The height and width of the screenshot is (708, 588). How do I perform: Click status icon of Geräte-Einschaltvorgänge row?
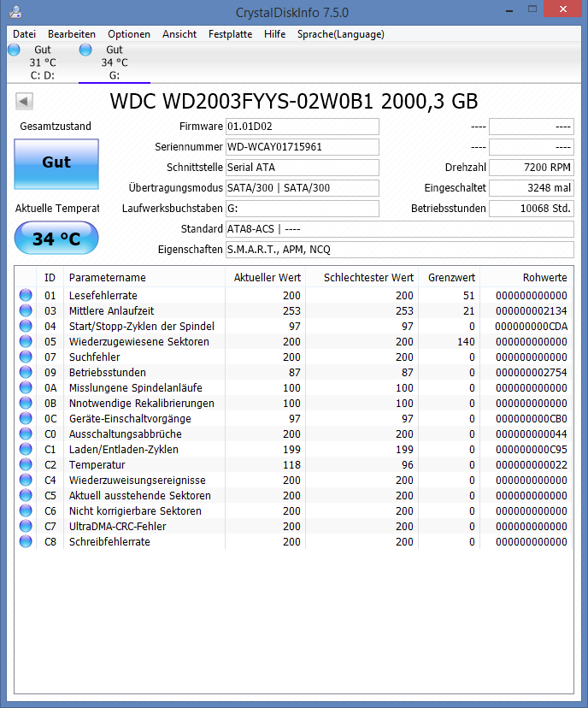pos(26,418)
